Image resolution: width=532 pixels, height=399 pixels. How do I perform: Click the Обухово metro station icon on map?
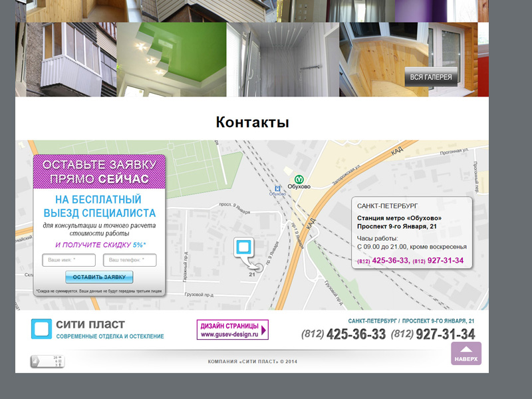coord(299,179)
